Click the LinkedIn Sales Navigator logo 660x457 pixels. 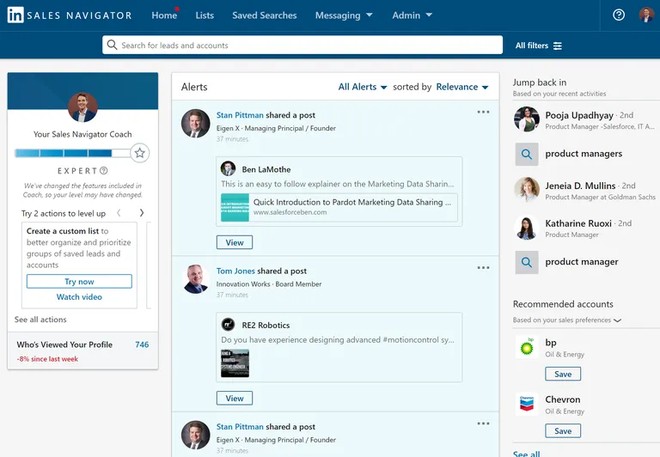coord(69,15)
